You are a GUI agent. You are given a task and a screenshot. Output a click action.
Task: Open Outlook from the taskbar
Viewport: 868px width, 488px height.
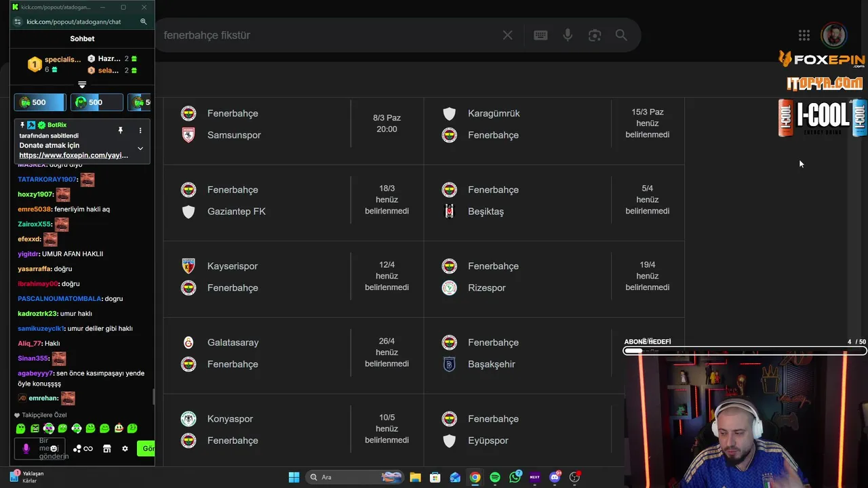(x=455, y=477)
